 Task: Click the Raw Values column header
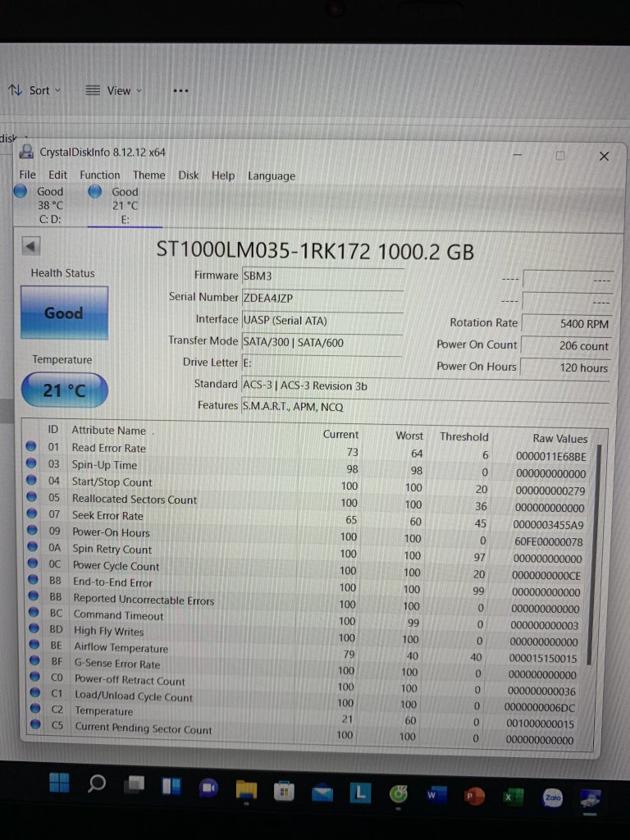point(559,438)
